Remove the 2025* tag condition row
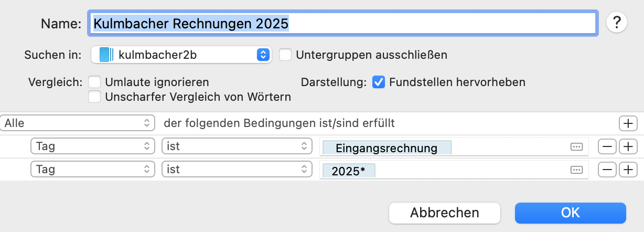The height and width of the screenshot is (232, 644). [x=608, y=170]
